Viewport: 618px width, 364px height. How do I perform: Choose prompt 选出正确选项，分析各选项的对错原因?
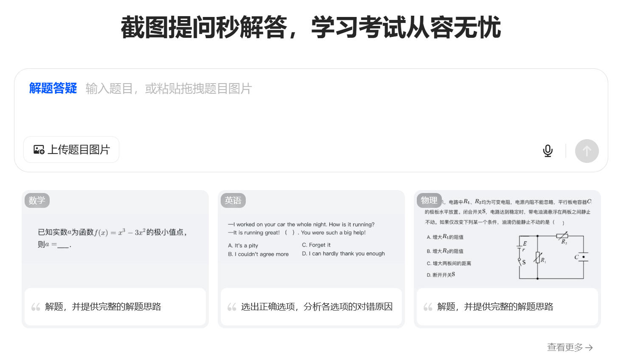(317, 307)
